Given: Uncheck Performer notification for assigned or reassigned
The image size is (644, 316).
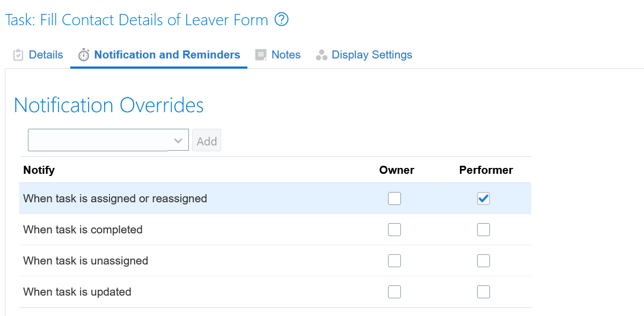Looking at the screenshot, I should [x=484, y=199].
